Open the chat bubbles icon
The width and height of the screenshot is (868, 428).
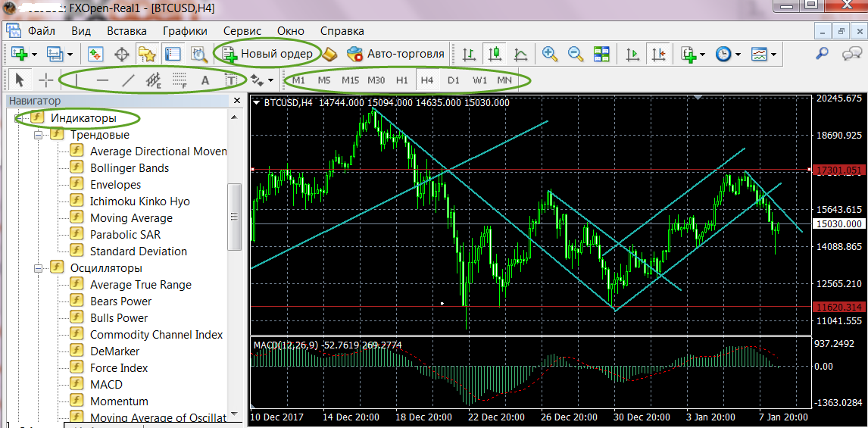851,54
